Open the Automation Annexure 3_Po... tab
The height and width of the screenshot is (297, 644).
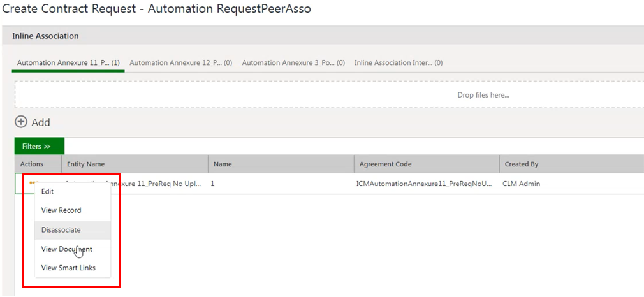pos(293,63)
